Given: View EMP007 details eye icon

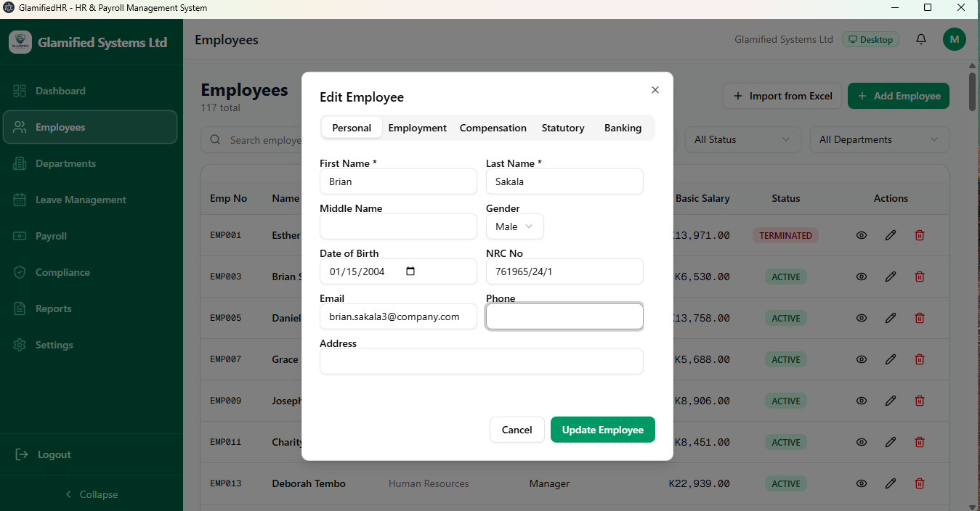Looking at the screenshot, I should (x=862, y=359).
